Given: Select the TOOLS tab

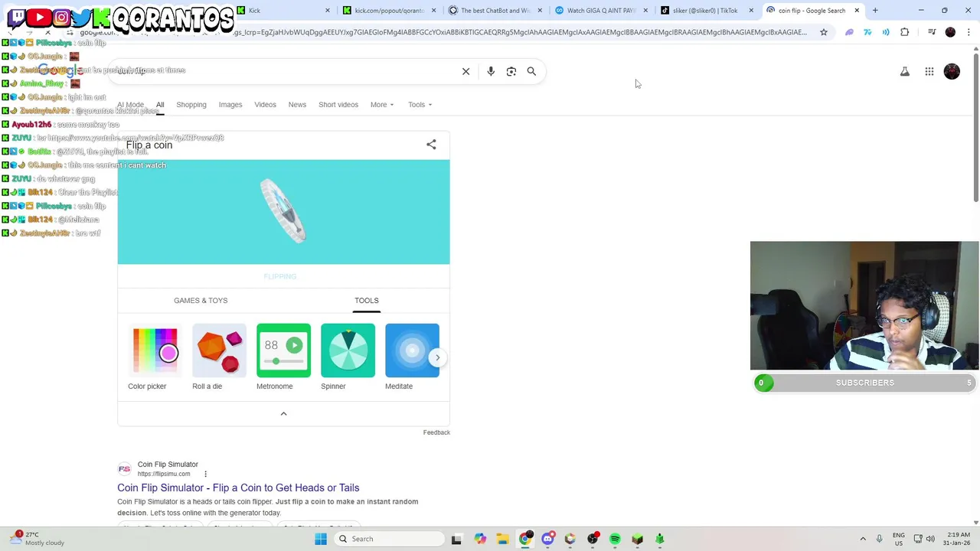Looking at the screenshot, I should point(367,300).
